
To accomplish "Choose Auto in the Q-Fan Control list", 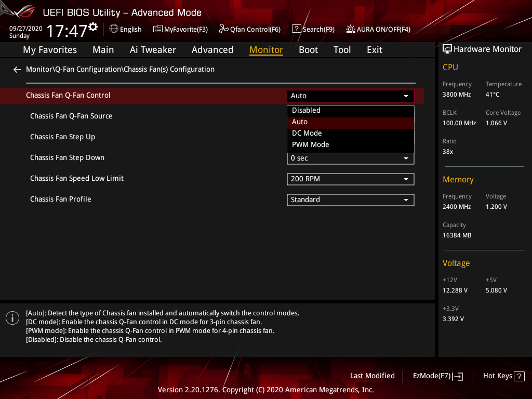I will tap(351, 122).
